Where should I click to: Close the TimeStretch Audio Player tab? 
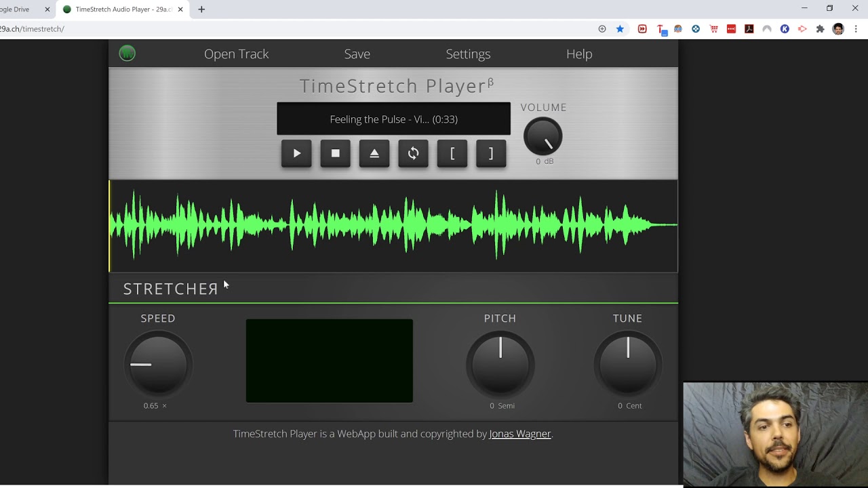point(180,9)
